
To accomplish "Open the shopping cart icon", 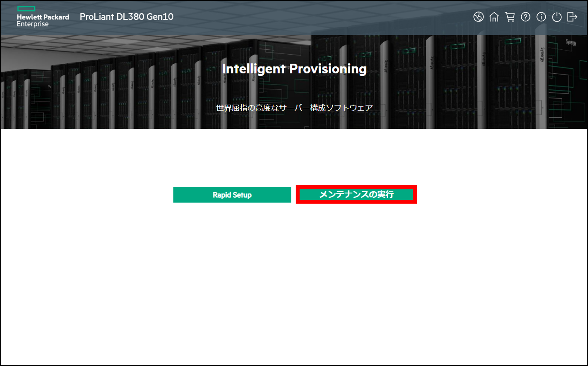I will 510,17.
